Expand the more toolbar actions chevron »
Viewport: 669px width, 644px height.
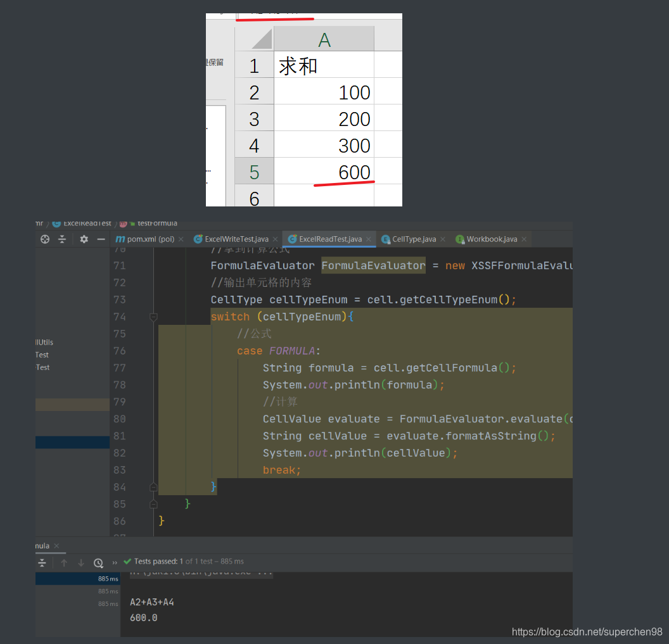[114, 562]
